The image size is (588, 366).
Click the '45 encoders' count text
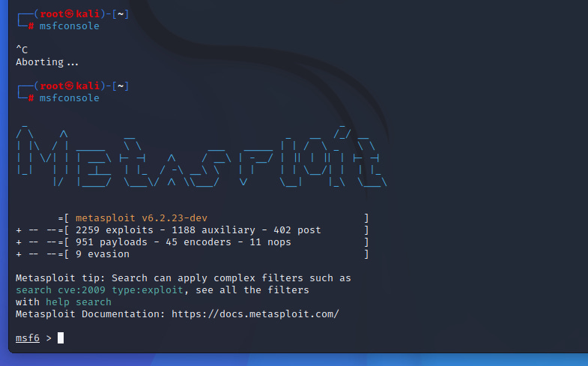pos(198,242)
